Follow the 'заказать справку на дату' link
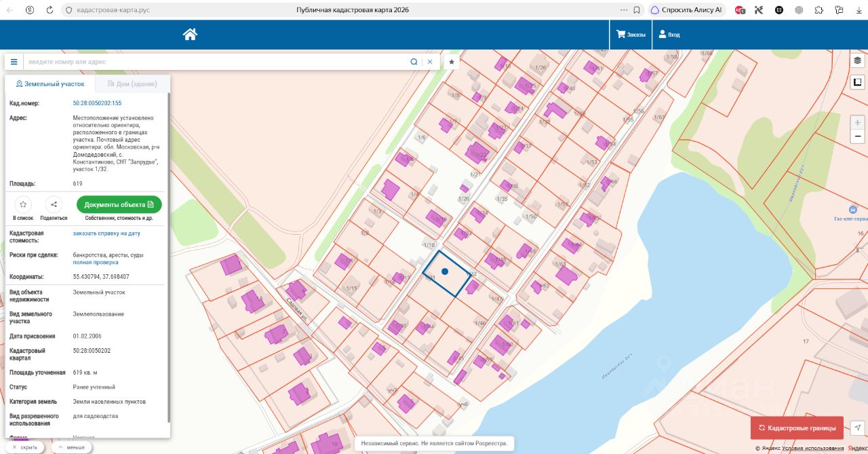Screen dimensions: 868x454 (x=106, y=233)
